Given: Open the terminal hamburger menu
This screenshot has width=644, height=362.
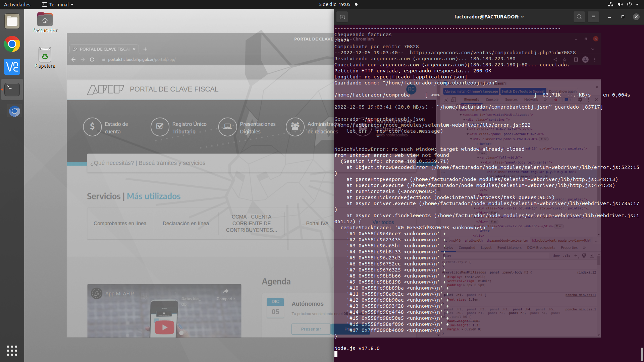Looking at the screenshot, I should coord(593,17).
